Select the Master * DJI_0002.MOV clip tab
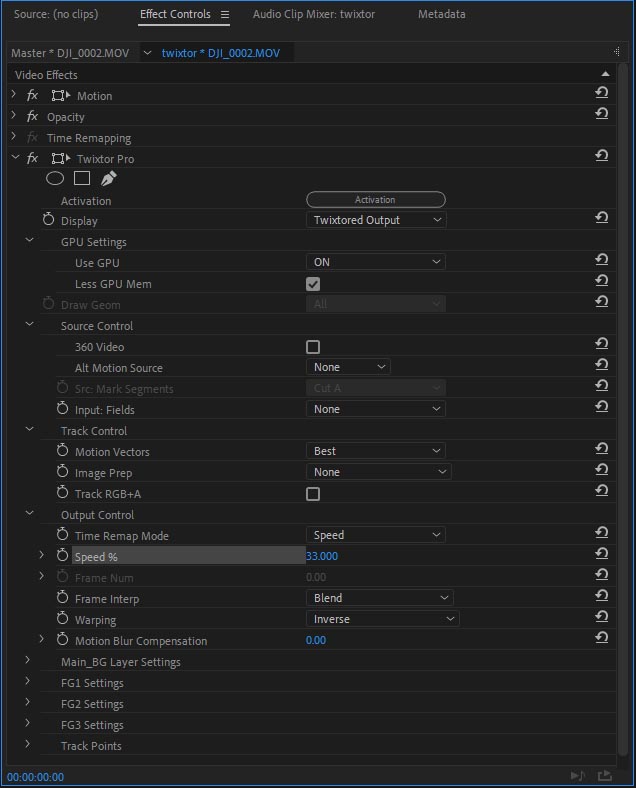Screen dimensions: 636x788 [x=70, y=53]
